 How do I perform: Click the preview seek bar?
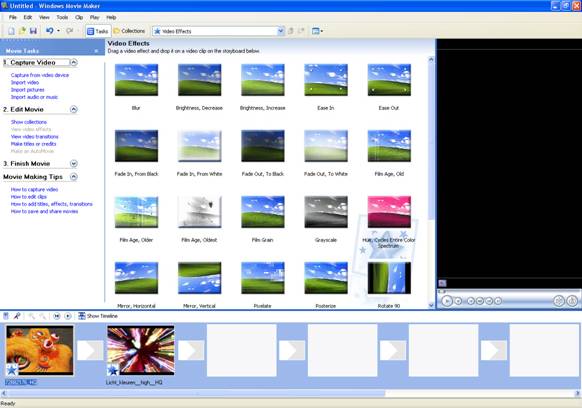(508, 292)
